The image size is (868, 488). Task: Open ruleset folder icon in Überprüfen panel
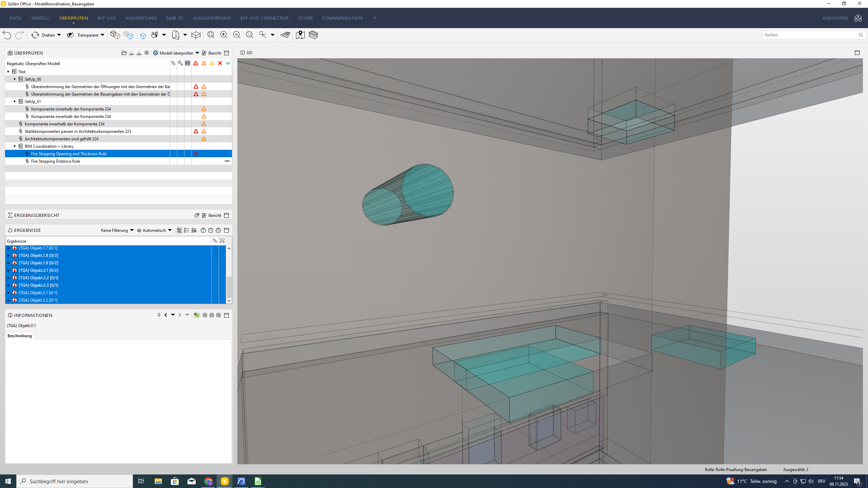(x=124, y=53)
